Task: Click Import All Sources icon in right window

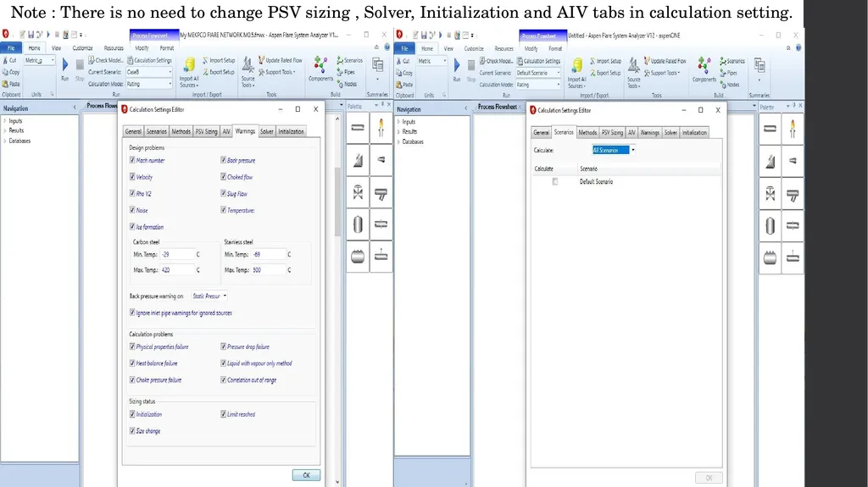Action: (576, 66)
